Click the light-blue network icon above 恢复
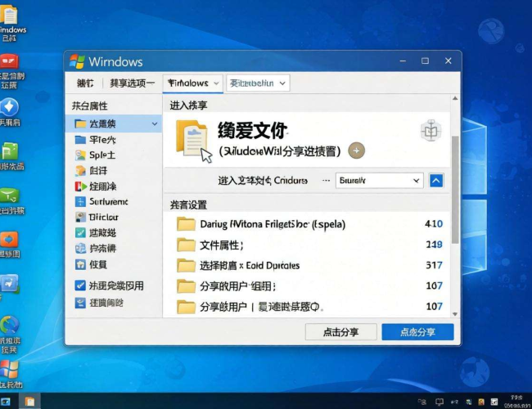 (x=80, y=248)
